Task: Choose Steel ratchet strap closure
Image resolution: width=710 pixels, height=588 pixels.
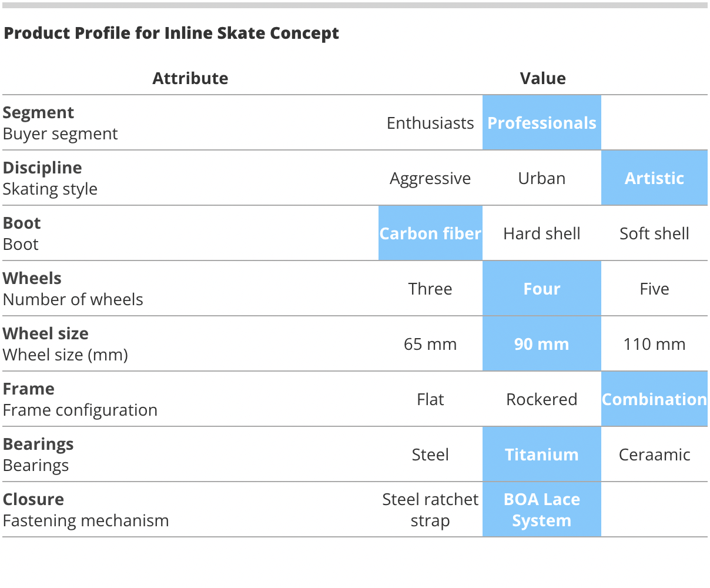Action: [430, 510]
